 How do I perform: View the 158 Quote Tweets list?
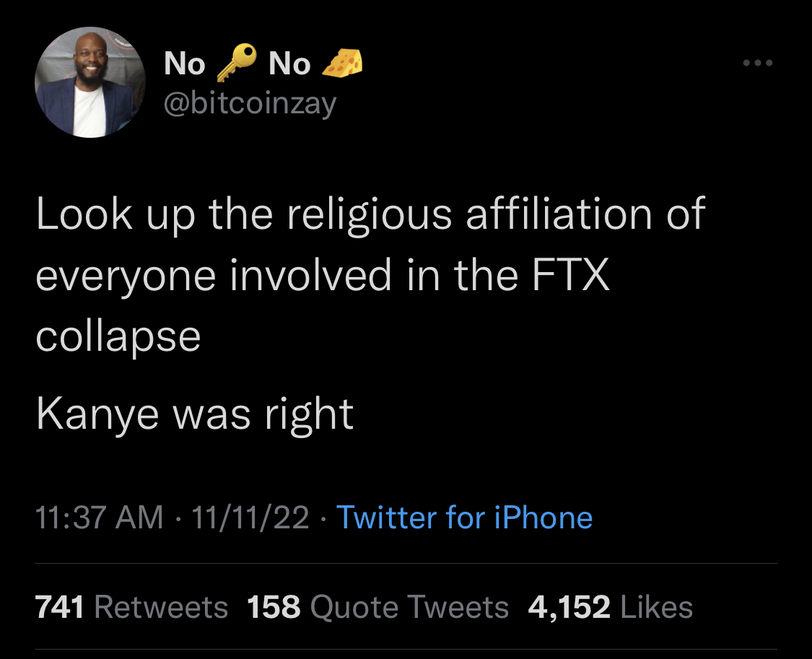[377, 607]
